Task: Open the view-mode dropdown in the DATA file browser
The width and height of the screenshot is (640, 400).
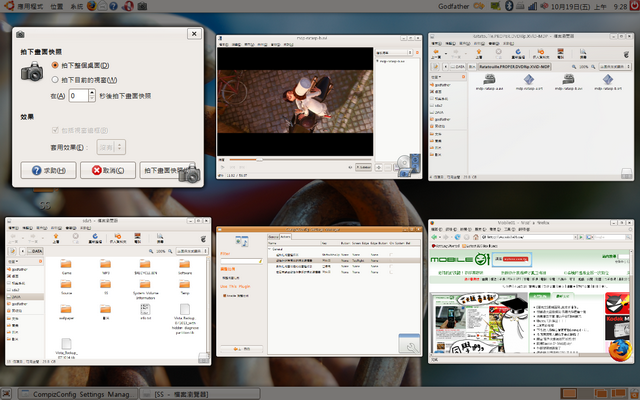Action: (192, 251)
